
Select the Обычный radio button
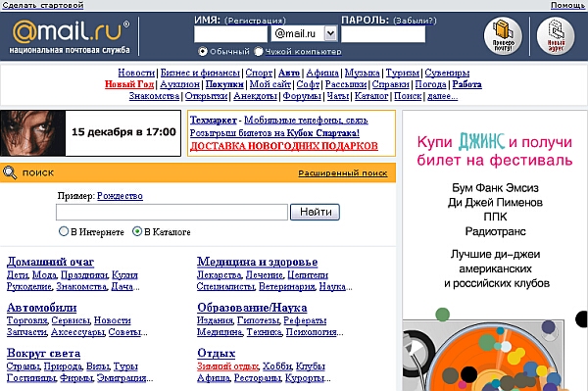coord(203,51)
